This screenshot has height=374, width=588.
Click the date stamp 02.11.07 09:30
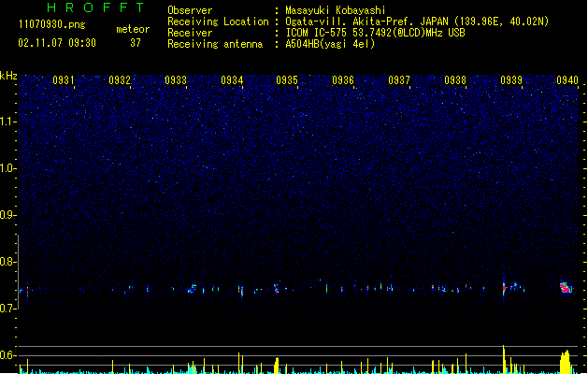pos(57,43)
